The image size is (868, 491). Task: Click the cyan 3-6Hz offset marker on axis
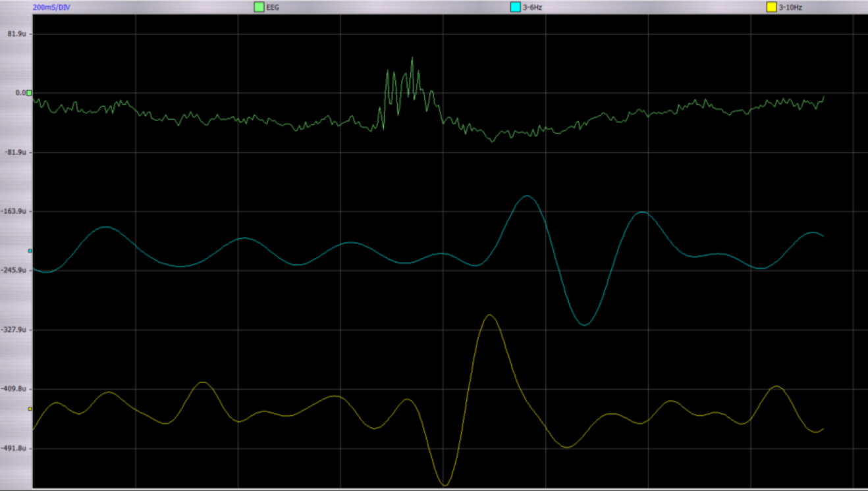point(30,251)
